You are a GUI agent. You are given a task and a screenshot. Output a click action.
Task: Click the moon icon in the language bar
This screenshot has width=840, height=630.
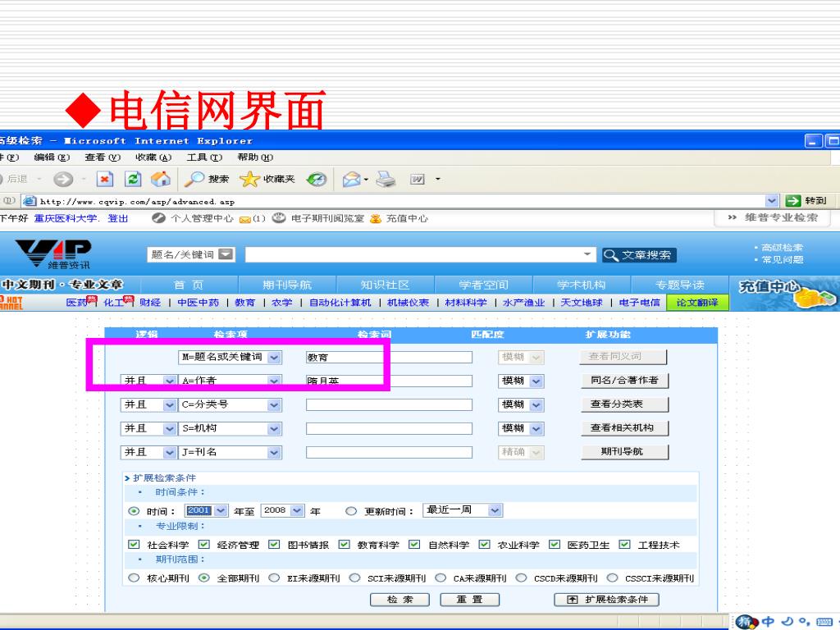coord(787,622)
